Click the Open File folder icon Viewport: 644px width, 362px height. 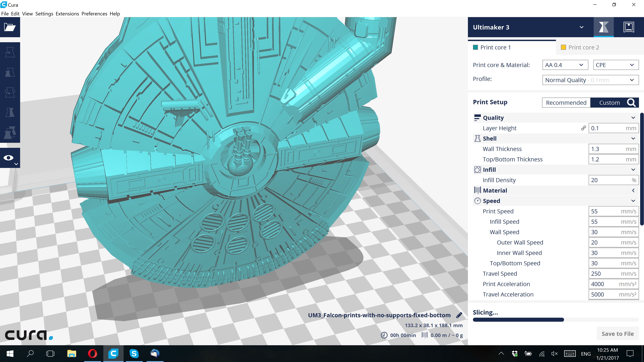[x=10, y=27]
